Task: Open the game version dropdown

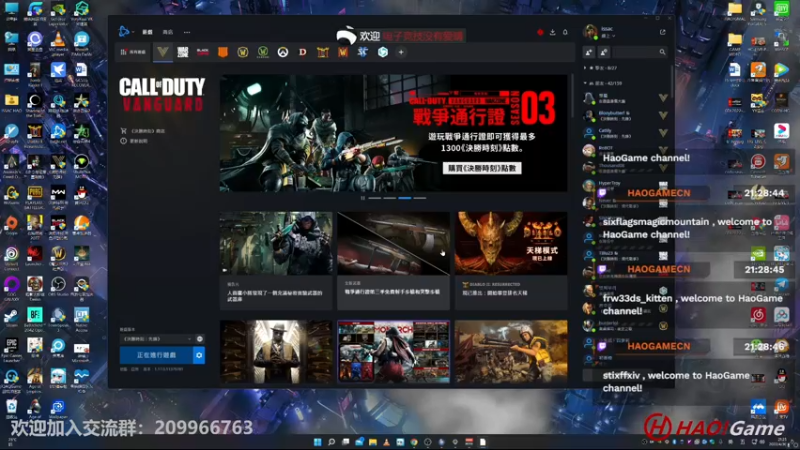Action: [157, 339]
